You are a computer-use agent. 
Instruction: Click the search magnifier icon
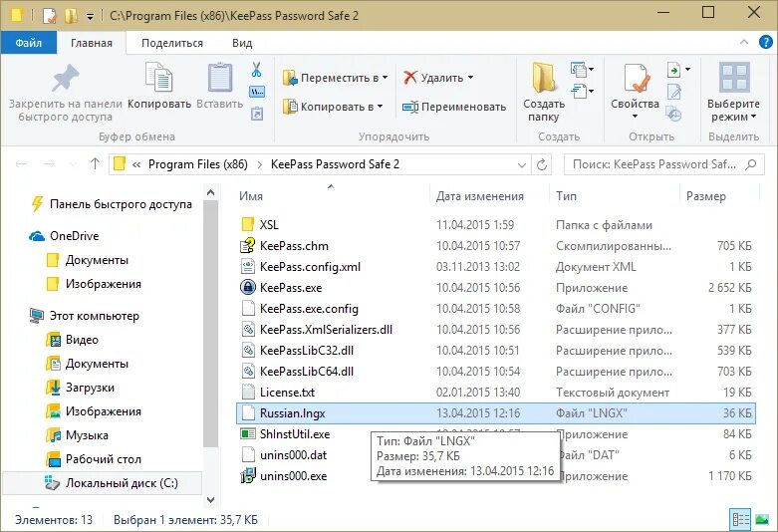coord(751,163)
